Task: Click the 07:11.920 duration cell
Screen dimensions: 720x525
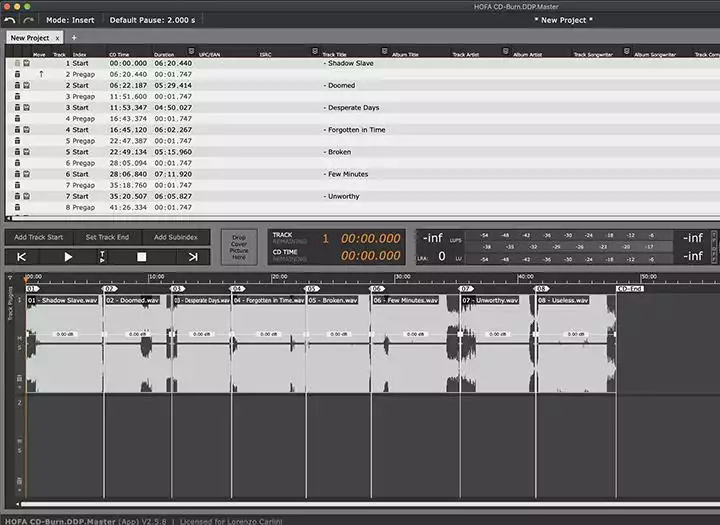Action: click(173, 174)
